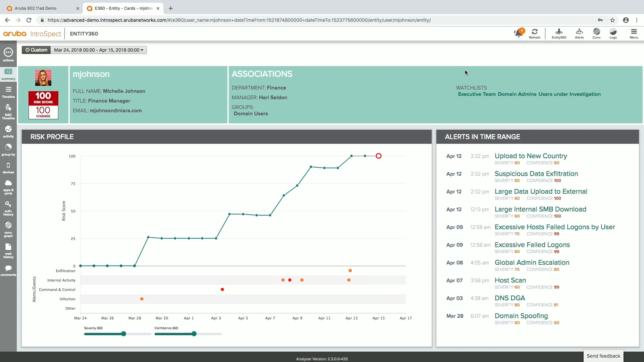Click the red open circle data point on chart
The width and height of the screenshot is (644, 362).
click(378, 156)
